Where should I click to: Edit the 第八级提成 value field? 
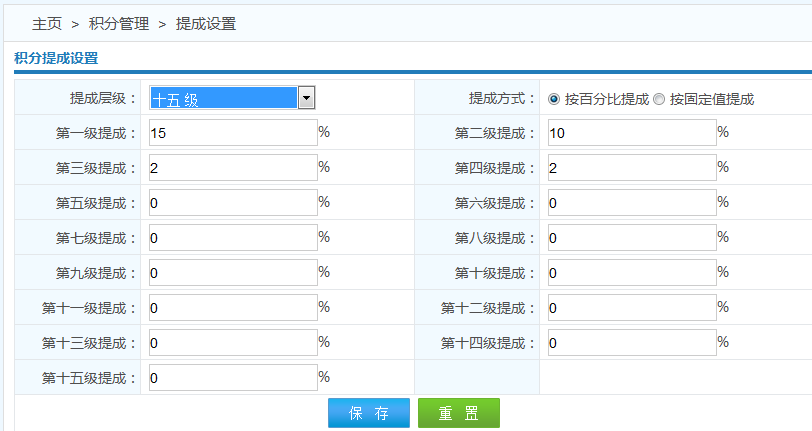[632, 238]
